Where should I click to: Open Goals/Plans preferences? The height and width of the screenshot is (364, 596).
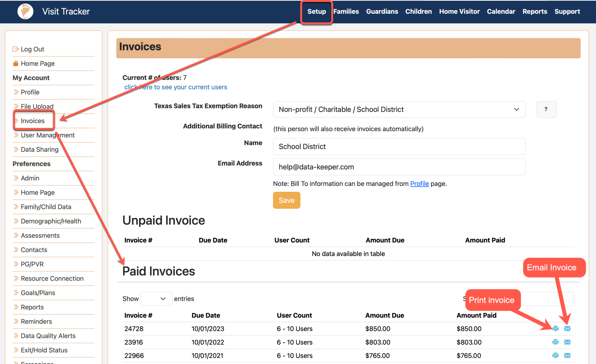(38, 292)
